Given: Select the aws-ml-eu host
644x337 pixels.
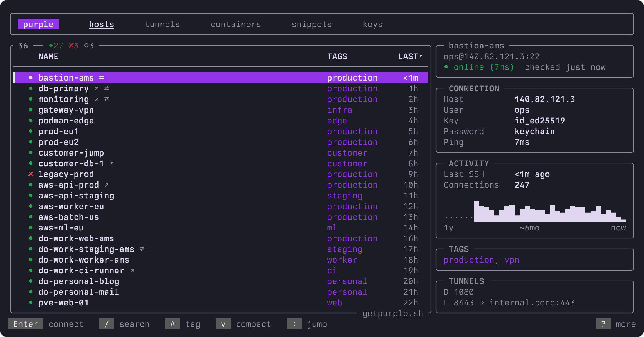Looking at the screenshot, I should click(x=221, y=228).
